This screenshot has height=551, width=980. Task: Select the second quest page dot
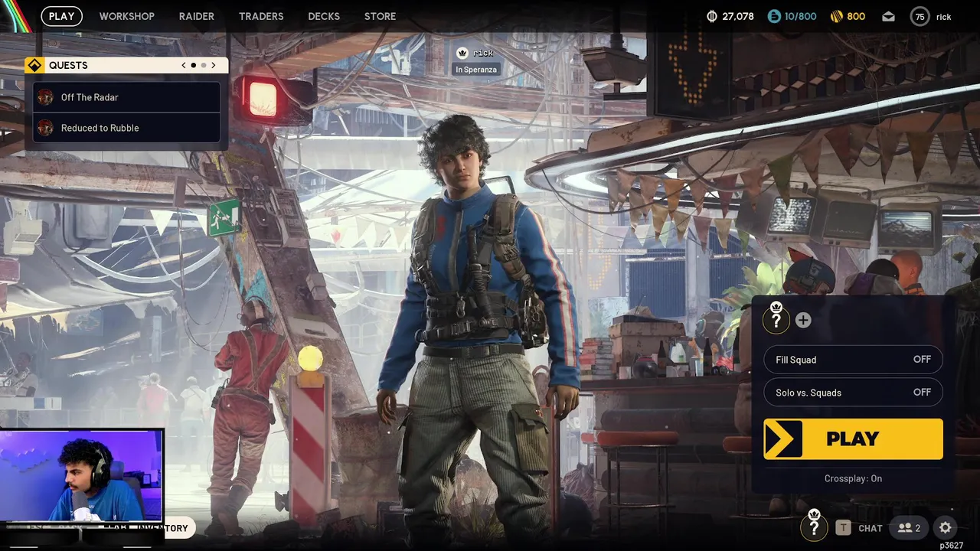204,66
